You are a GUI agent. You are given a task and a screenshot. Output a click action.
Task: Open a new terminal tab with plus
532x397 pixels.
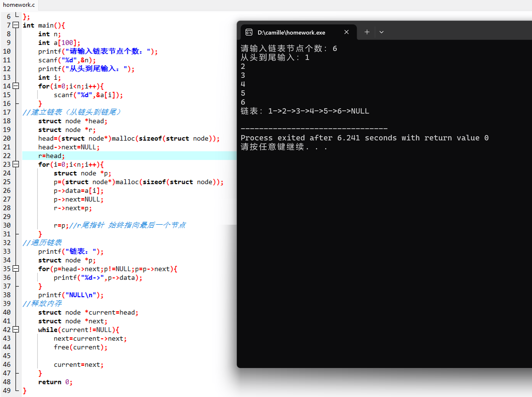[x=367, y=32]
